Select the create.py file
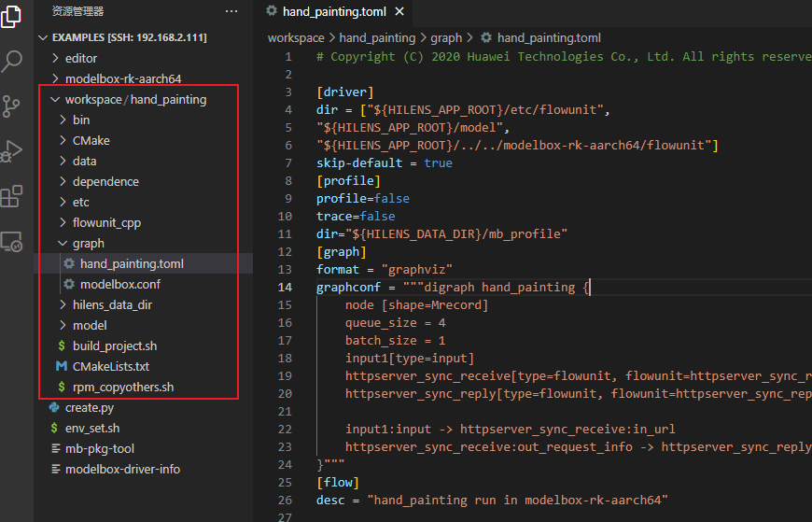This screenshot has height=522, width=812. pos(90,407)
